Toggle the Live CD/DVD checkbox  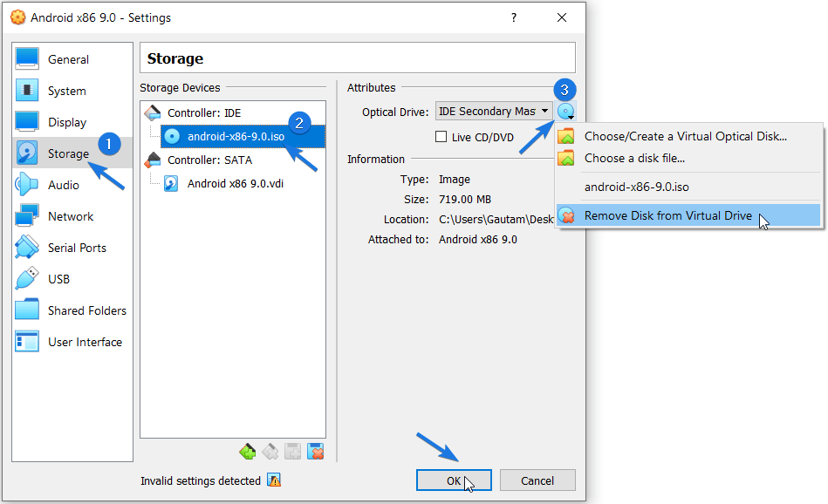tap(441, 137)
